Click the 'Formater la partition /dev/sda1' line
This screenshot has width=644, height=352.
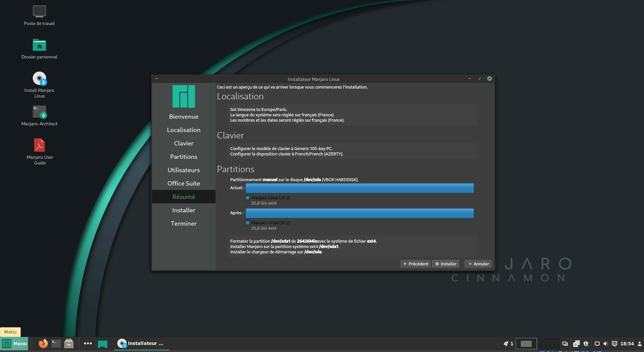[303, 241]
